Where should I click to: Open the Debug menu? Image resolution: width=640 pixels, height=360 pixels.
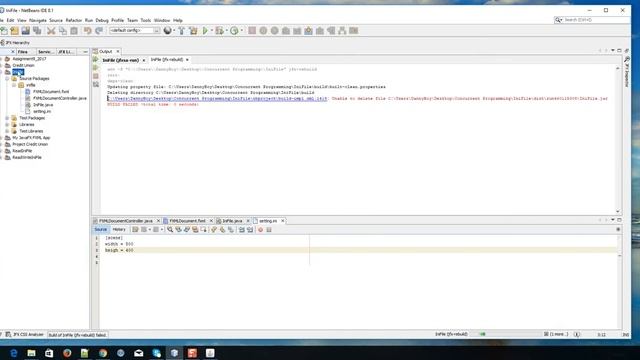(102, 20)
